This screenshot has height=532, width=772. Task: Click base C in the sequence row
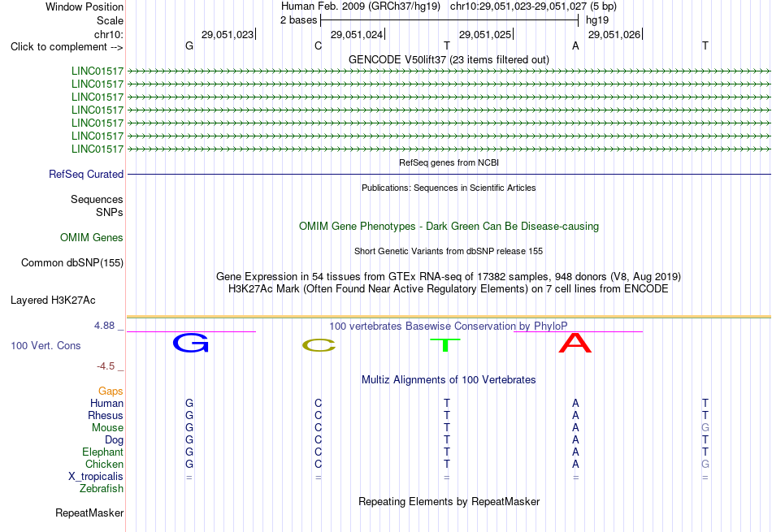318,45
